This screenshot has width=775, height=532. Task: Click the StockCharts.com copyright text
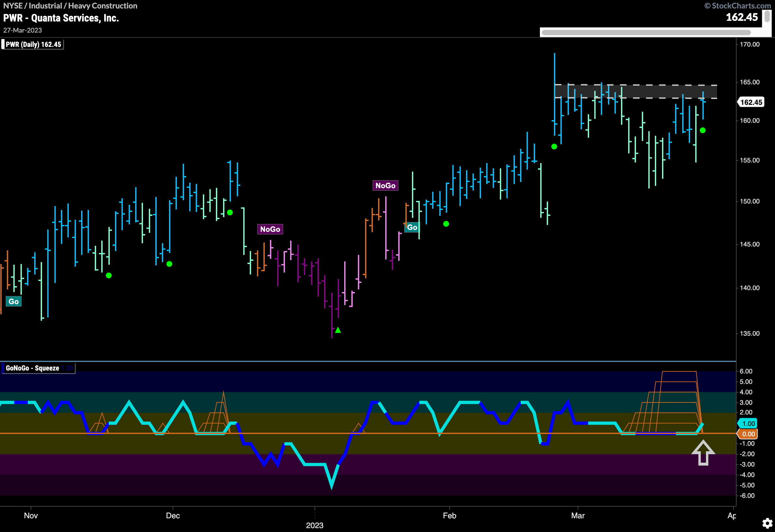[737, 6]
